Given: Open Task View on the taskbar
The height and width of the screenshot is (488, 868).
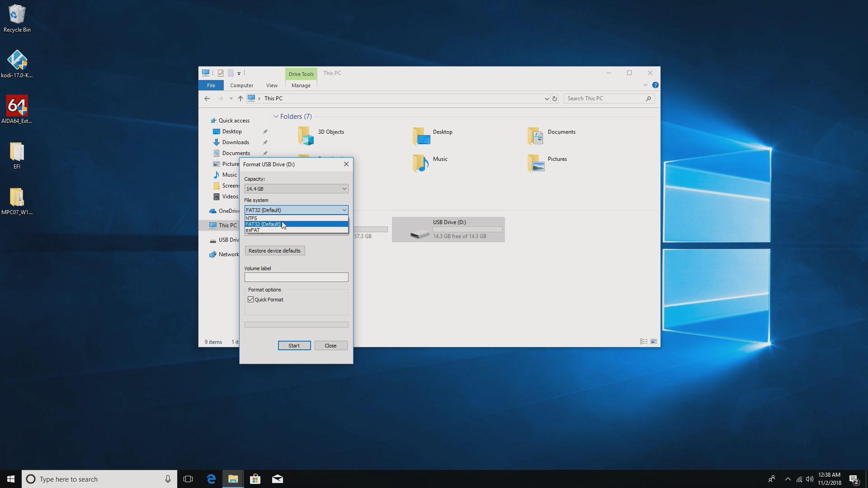Looking at the screenshot, I should (x=188, y=479).
